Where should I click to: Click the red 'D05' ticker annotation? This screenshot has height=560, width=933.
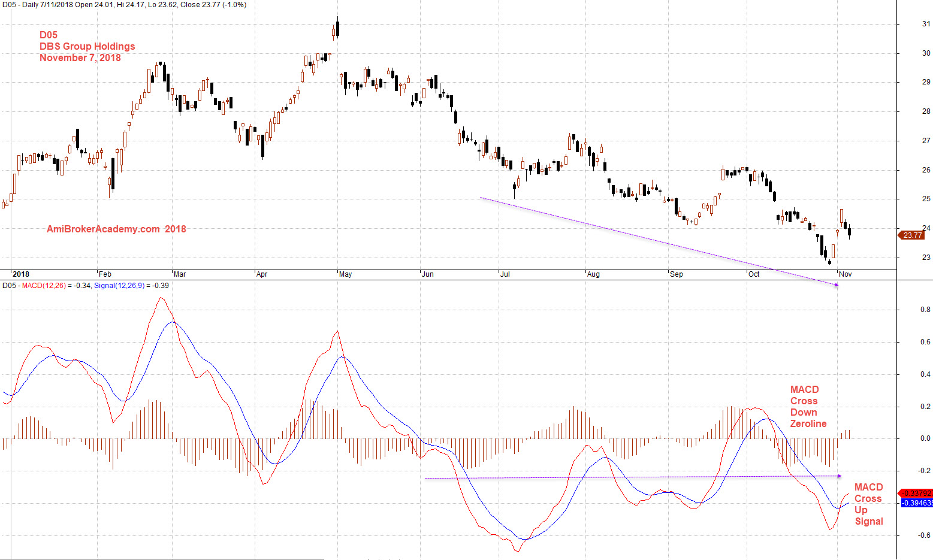pyautogui.click(x=49, y=35)
